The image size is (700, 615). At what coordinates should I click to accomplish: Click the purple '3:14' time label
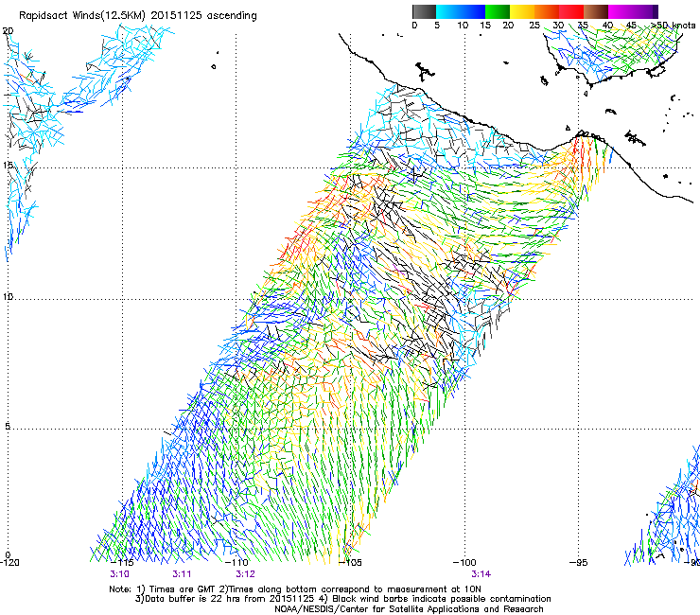point(481,574)
